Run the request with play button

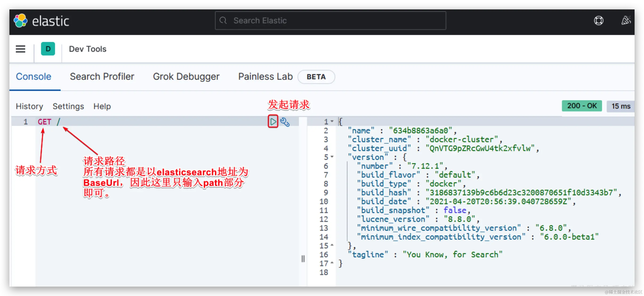point(273,122)
